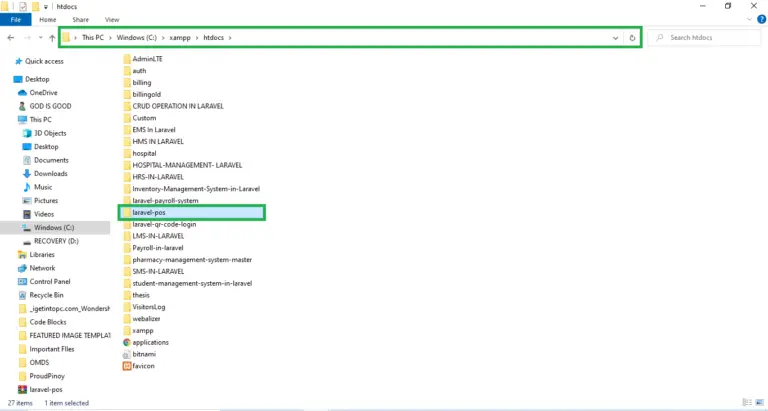Select the laravel-pos folder in file list
Screen dimensions: 768x411
coord(150,212)
